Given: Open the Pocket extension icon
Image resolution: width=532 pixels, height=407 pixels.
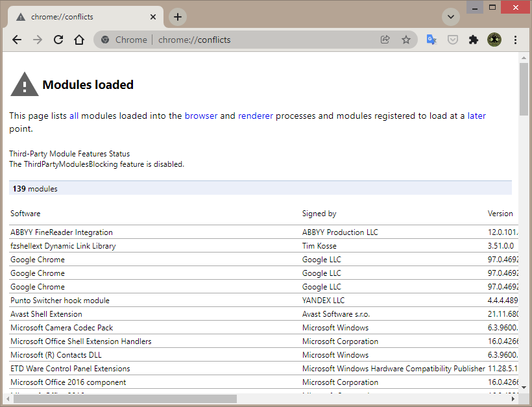Looking at the screenshot, I should point(453,40).
